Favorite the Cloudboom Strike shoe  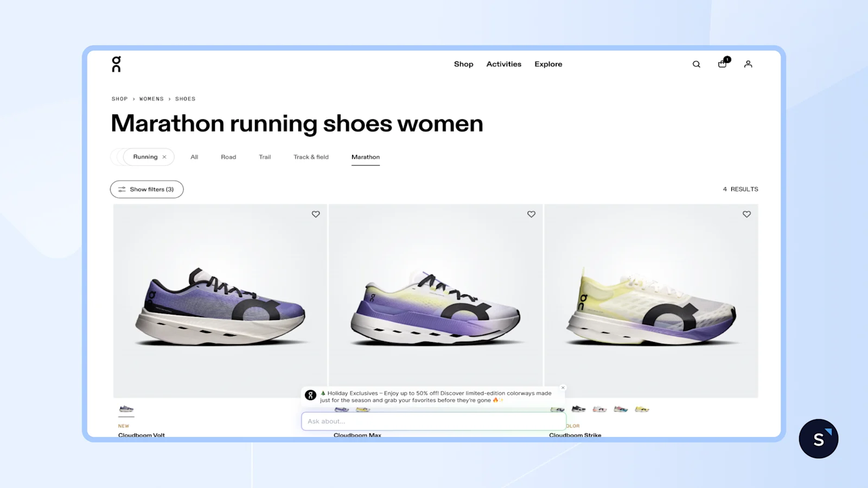(746, 214)
